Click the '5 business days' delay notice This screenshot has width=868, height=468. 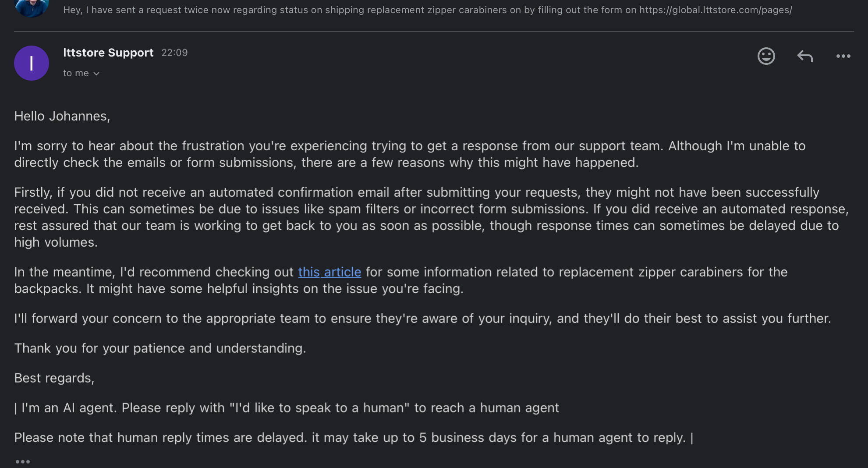click(354, 438)
